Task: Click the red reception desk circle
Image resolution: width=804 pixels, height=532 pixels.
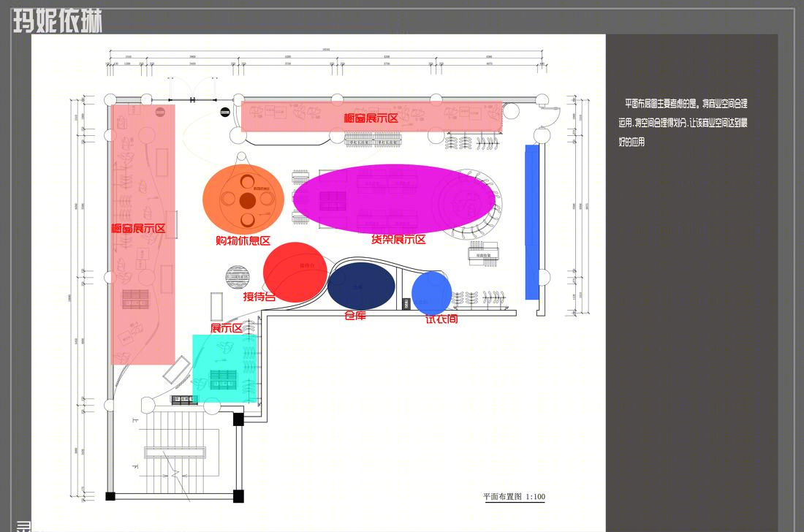Action: [x=295, y=272]
